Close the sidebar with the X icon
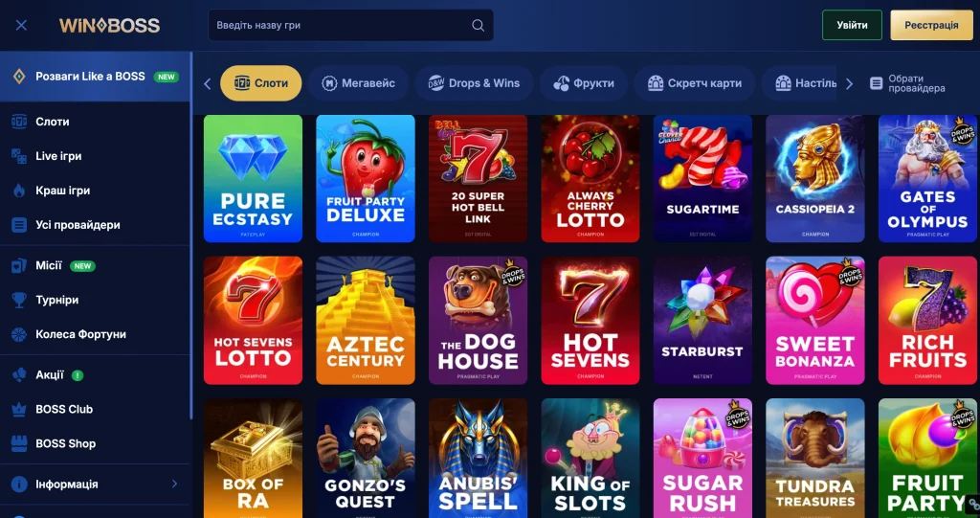This screenshot has width=980, height=518. coord(21,25)
